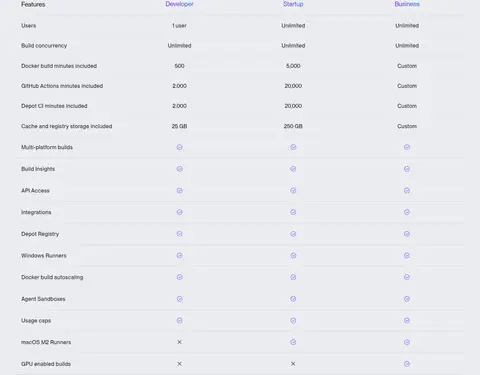Click the Multi-platform builds checkmark for Business
Image resolution: width=480 pixels, height=375 pixels.
pos(407,147)
